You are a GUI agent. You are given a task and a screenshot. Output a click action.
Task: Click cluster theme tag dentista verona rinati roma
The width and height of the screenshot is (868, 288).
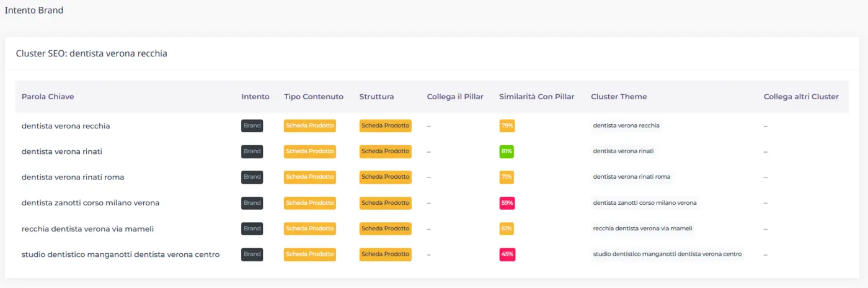(x=632, y=177)
